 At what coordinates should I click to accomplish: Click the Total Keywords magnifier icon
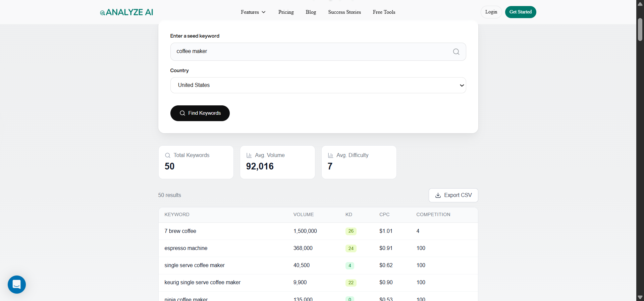pyautogui.click(x=168, y=155)
